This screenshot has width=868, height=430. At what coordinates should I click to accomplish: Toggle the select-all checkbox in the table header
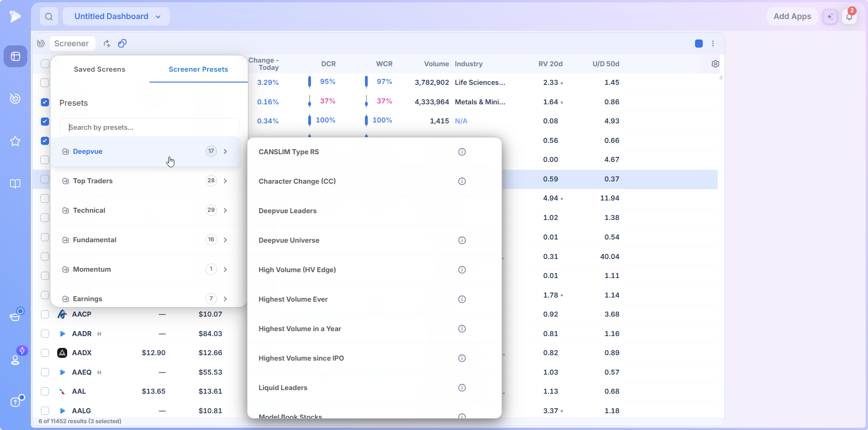(45, 64)
